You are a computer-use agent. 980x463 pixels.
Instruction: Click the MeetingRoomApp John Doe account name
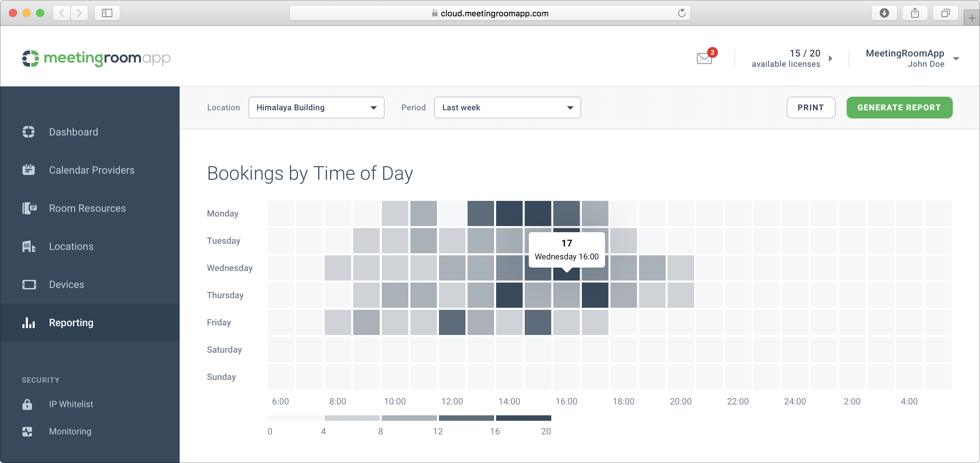coord(905,58)
